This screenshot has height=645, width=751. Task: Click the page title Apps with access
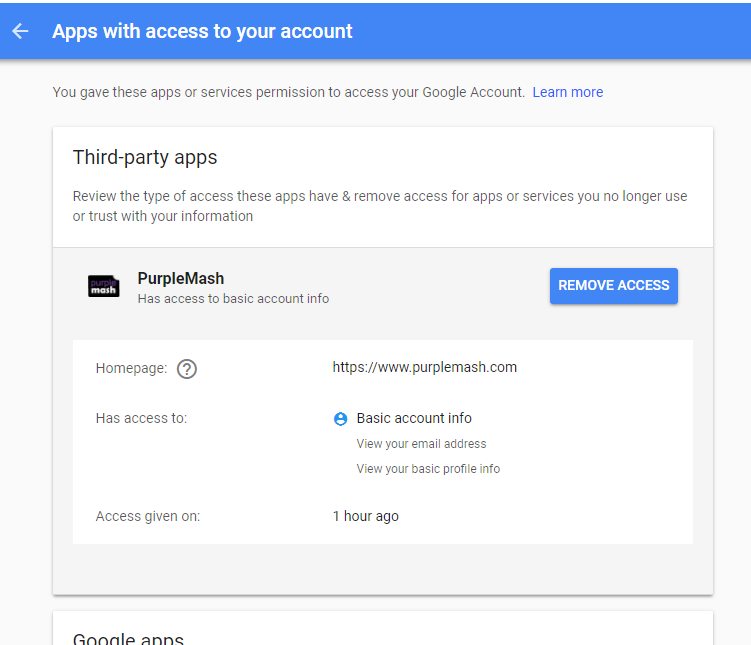202,31
